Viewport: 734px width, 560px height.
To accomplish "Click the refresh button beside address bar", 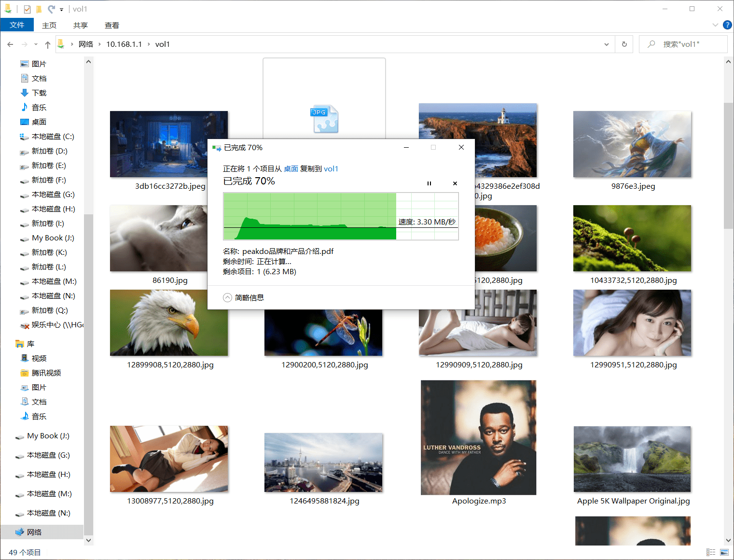I will tap(624, 44).
